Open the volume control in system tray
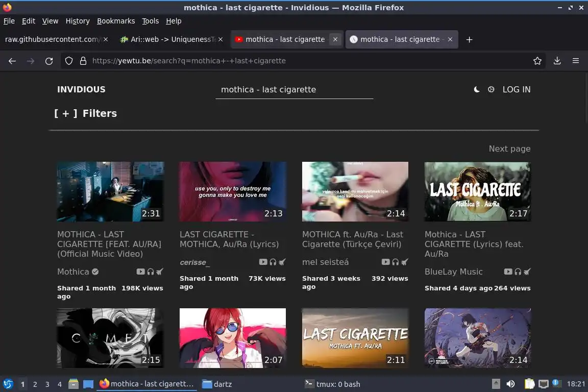588x392 pixels. pyautogui.click(x=510, y=384)
